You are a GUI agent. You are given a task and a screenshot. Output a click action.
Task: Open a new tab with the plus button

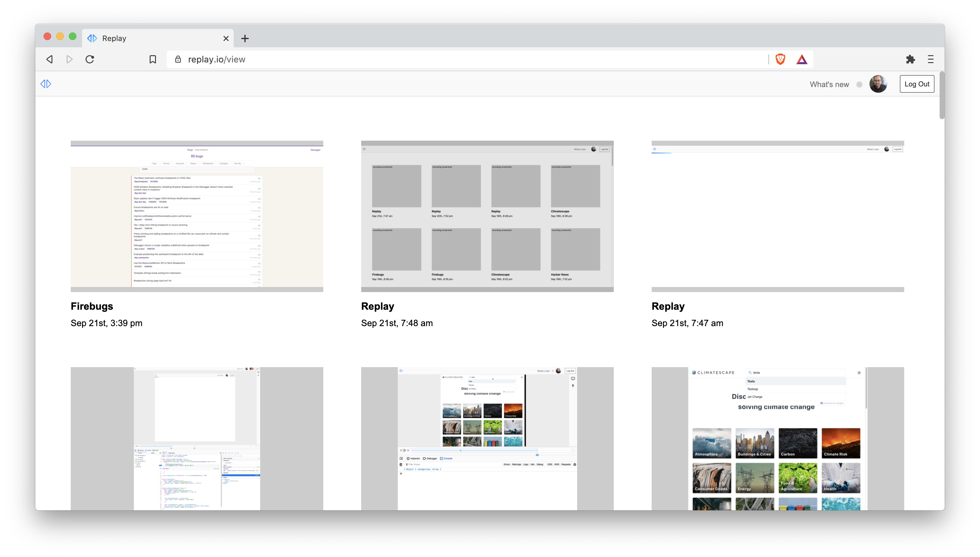pyautogui.click(x=245, y=38)
